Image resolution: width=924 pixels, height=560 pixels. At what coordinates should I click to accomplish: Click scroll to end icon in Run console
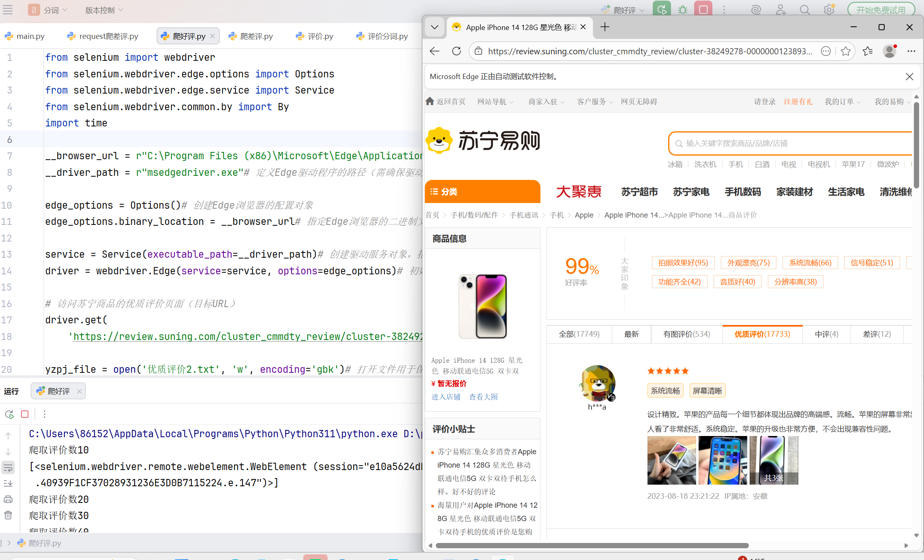point(8,483)
